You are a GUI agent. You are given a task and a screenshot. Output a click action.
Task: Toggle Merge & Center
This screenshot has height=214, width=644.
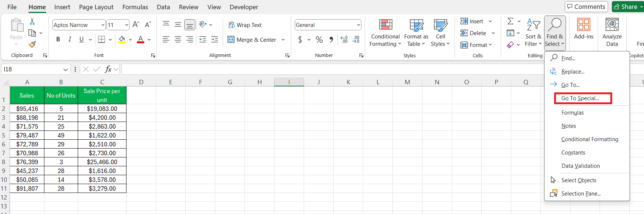pos(252,40)
